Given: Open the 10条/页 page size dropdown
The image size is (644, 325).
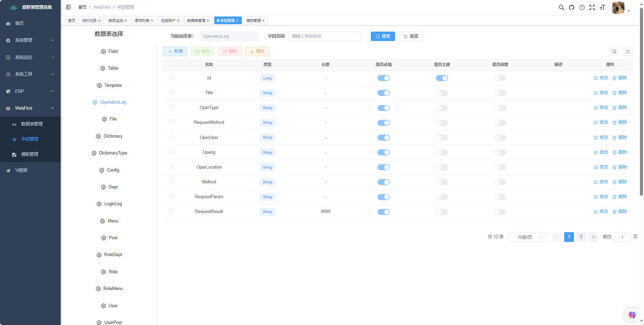Looking at the screenshot, I should pyautogui.click(x=527, y=237).
